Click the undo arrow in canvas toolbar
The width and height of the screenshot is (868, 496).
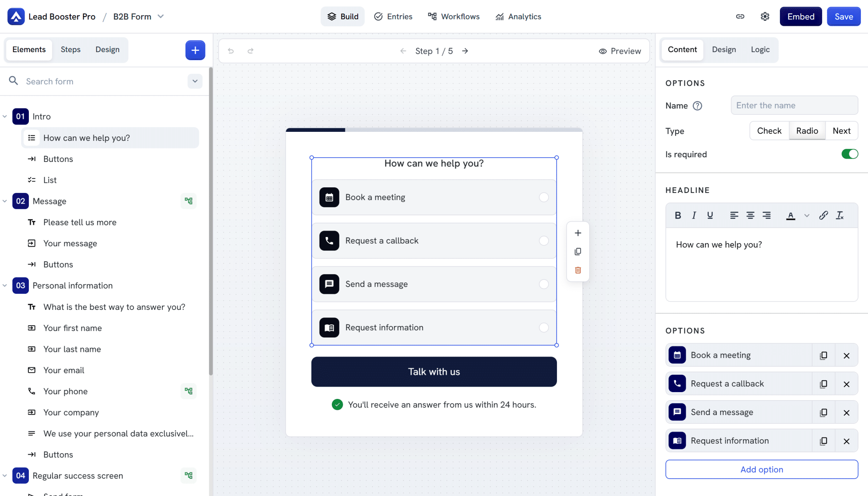pyautogui.click(x=231, y=51)
